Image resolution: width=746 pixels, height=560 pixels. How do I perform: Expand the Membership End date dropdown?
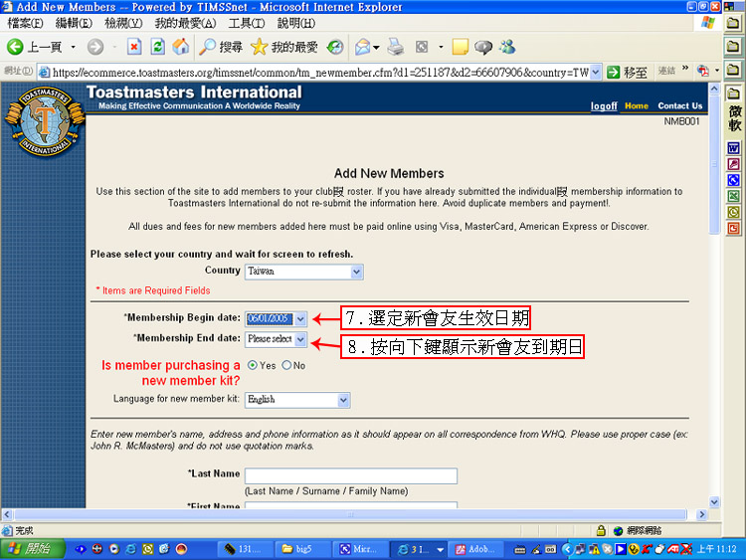pos(300,339)
